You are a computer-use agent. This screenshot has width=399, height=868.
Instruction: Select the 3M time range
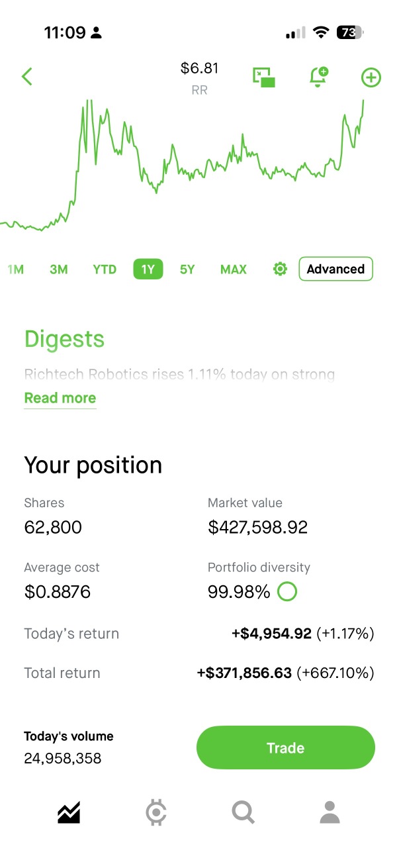(x=59, y=269)
